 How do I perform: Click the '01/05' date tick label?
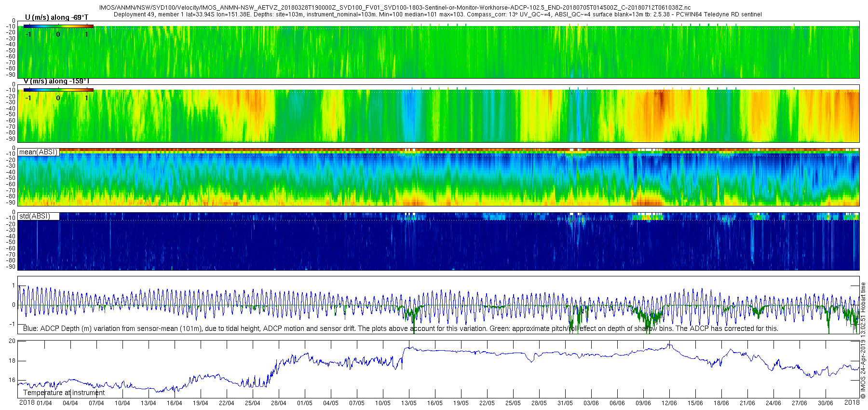(x=305, y=403)
